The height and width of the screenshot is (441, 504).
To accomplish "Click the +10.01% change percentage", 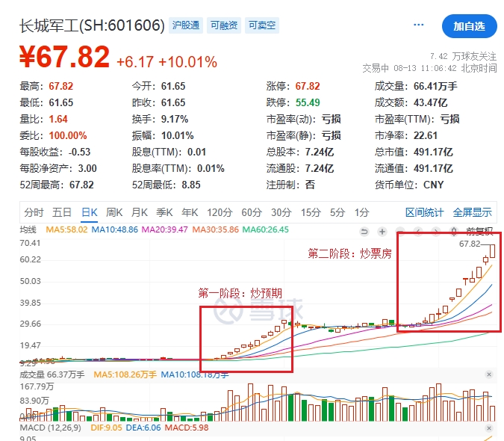I will [187, 62].
